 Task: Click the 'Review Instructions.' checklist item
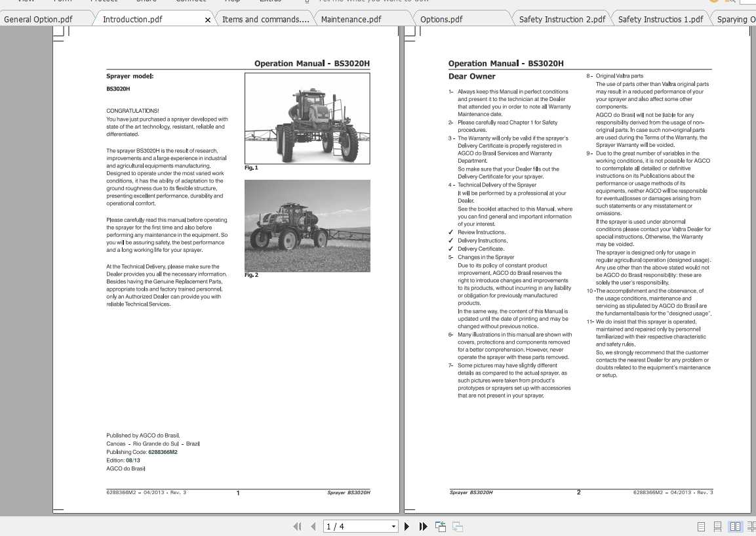tap(482, 232)
